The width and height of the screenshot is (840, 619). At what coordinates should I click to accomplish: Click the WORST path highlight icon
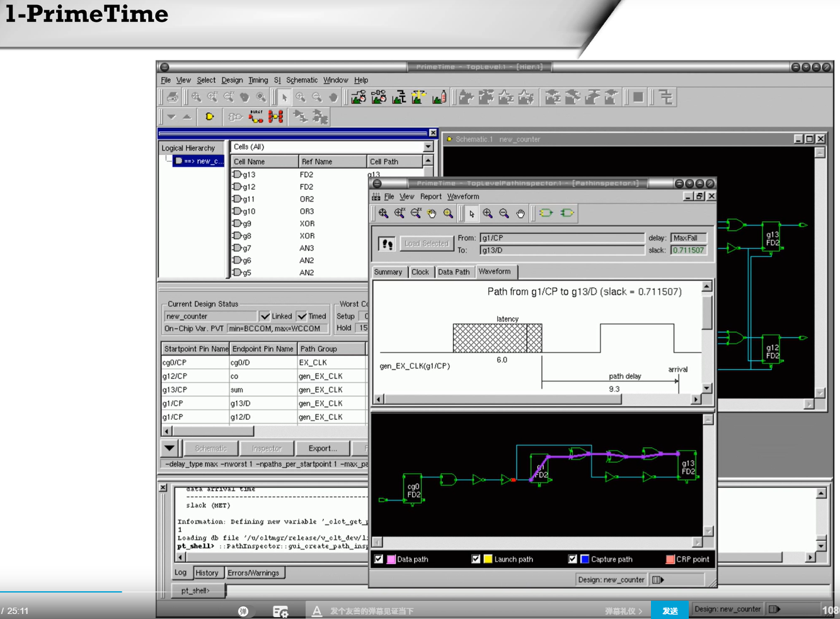256,117
